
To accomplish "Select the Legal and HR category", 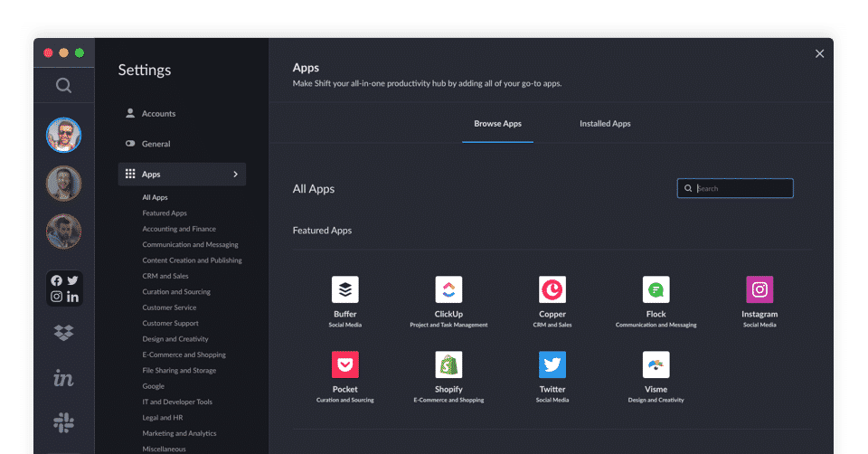I will [162, 418].
